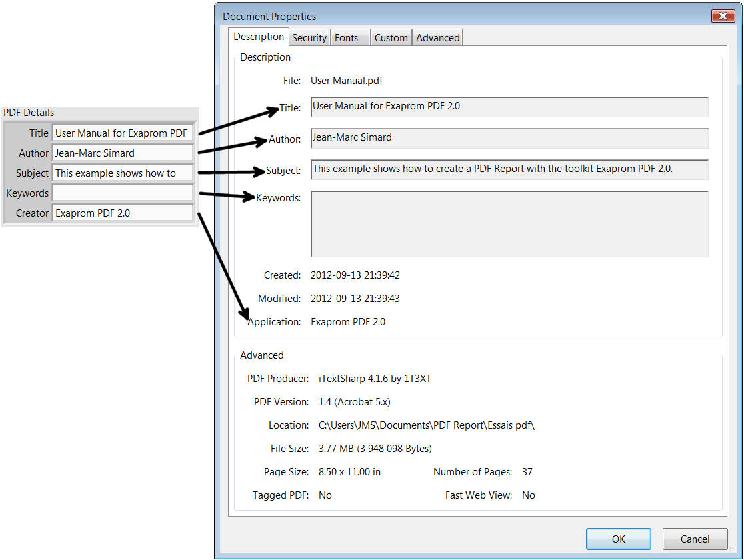Click the User Manual.pdf file name
Viewport: 744px width, 560px height.
(x=347, y=81)
